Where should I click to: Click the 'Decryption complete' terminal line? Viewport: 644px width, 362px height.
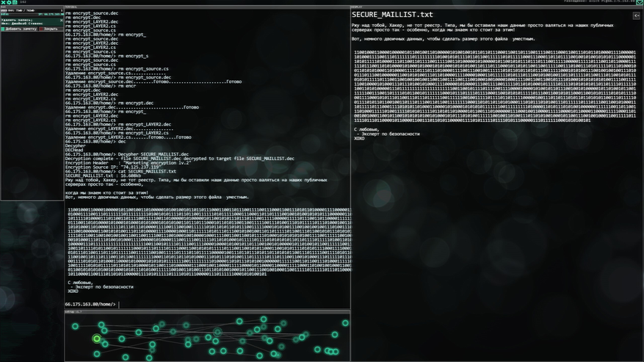point(179,159)
